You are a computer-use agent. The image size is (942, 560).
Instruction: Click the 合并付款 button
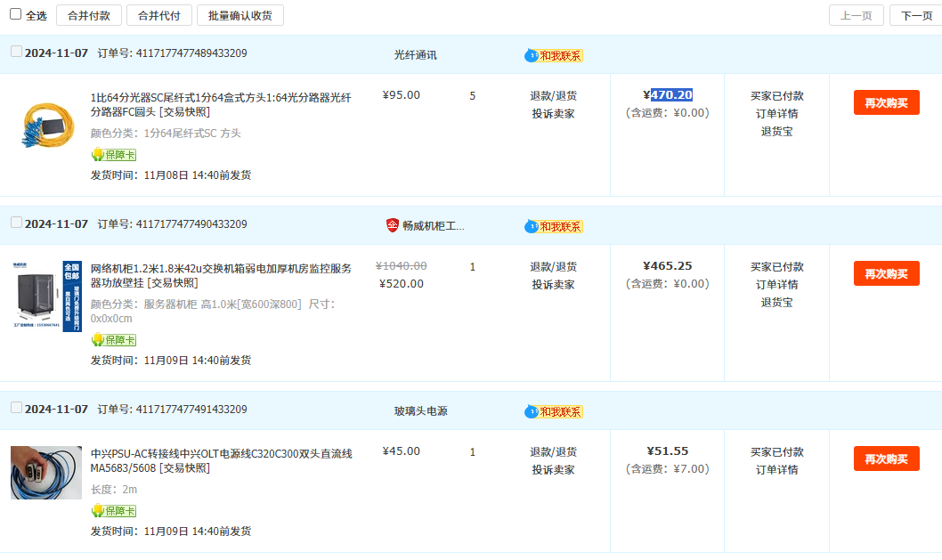89,15
